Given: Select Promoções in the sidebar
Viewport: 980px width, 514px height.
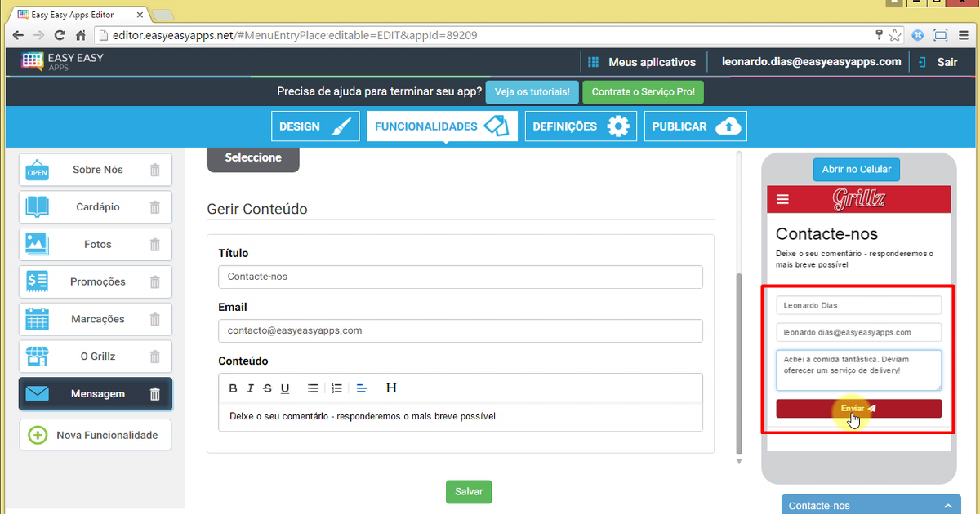Looking at the screenshot, I should 96,282.
